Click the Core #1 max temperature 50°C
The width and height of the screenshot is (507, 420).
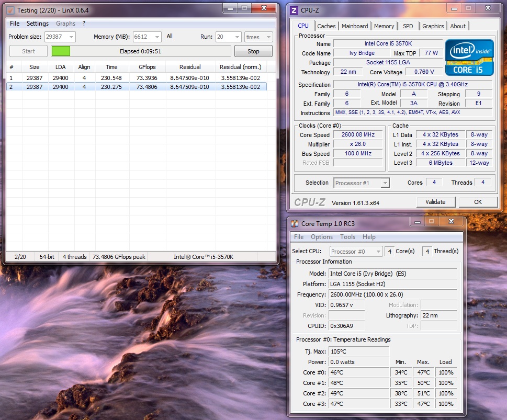pos(424,383)
